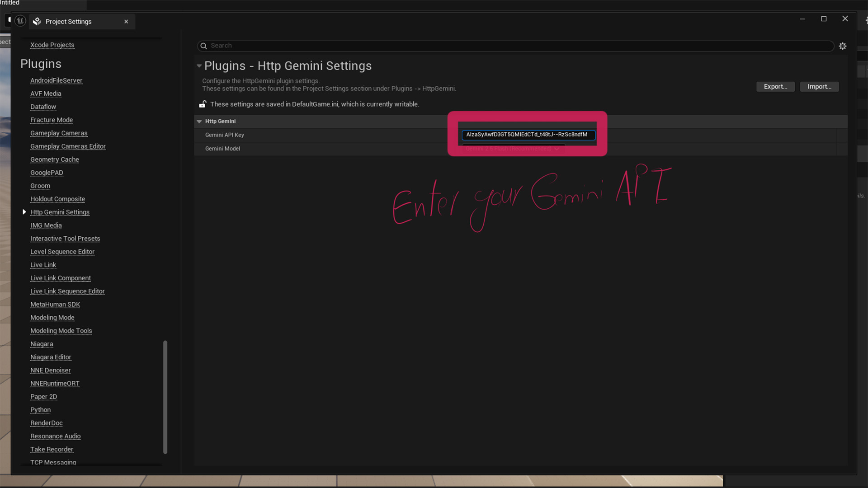The width and height of the screenshot is (868, 488).
Task: Open Python plugin settings
Action: (41, 410)
